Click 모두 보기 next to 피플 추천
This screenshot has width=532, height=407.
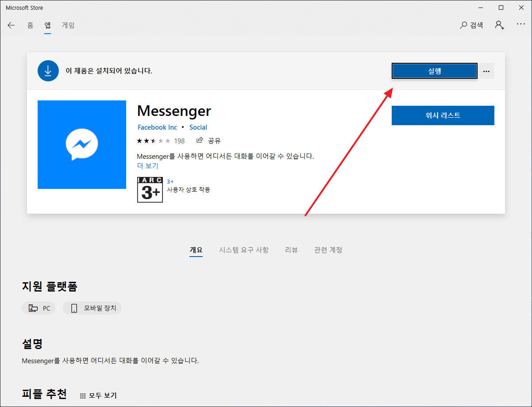98,395
